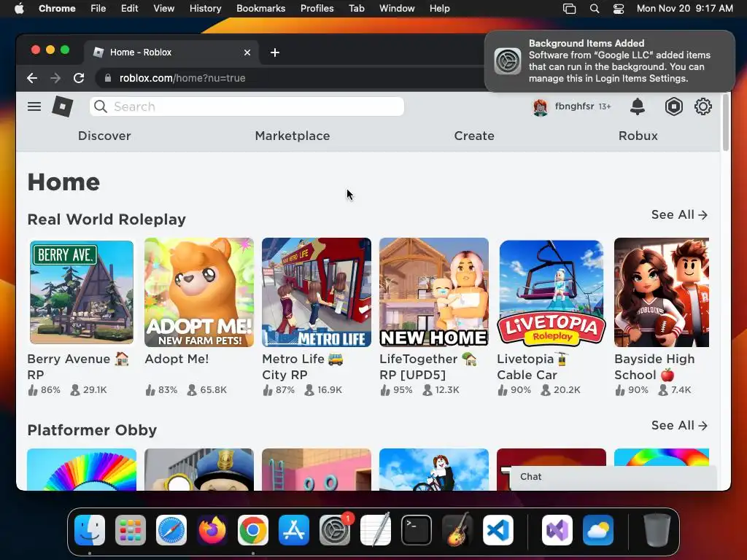
Task: Open Terminal from the Dock
Action: pyautogui.click(x=417, y=530)
